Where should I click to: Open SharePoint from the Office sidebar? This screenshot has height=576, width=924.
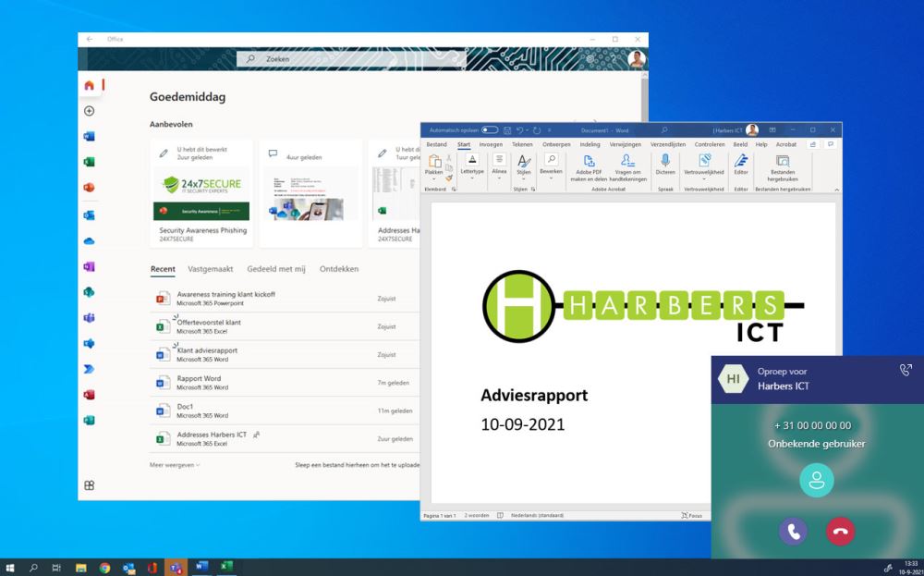coord(89,292)
